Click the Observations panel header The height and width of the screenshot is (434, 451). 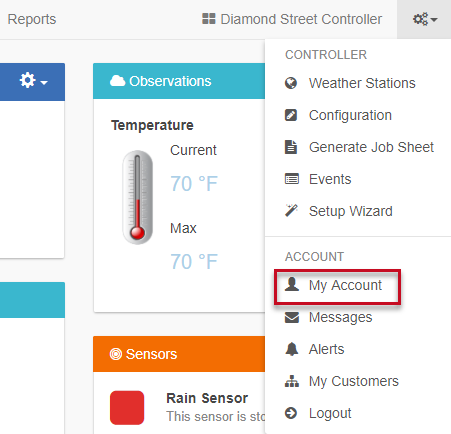[x=179, y=81]
